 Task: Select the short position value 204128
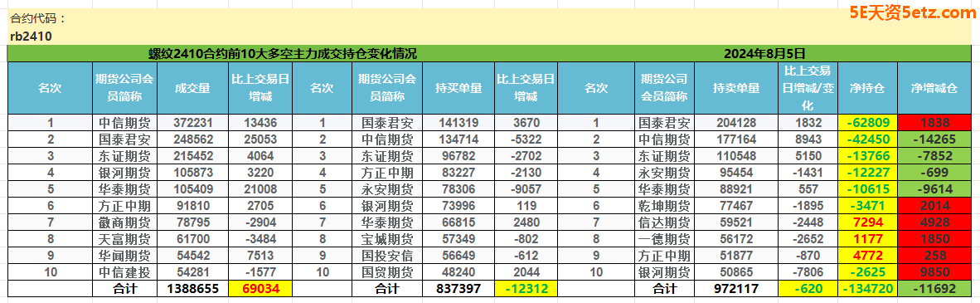pos(735,123)
